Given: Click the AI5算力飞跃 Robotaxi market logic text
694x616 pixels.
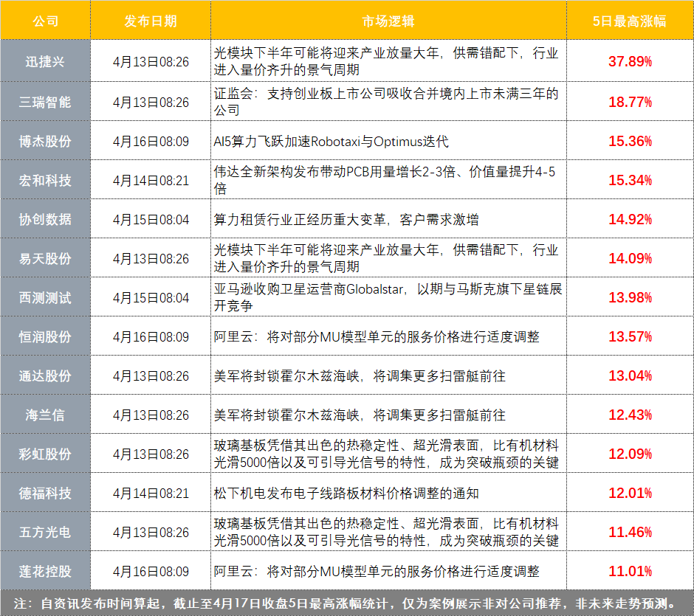Looking at the screenshot, I should (x=331, y=141).
